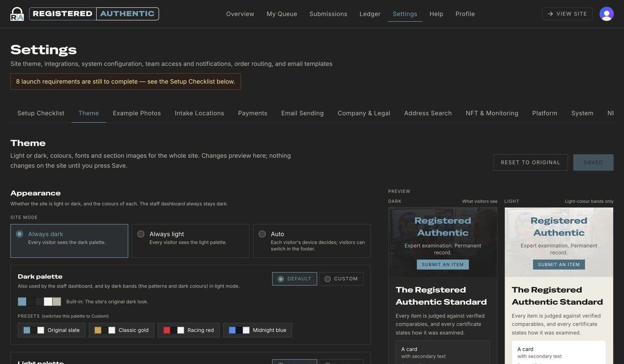Click the Settings nav item

(405, 14)
